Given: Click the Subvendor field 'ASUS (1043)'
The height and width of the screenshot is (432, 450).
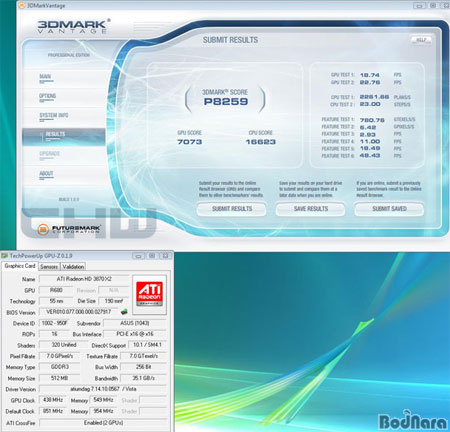Looking at the screenshot, I should tap(135, 323).
